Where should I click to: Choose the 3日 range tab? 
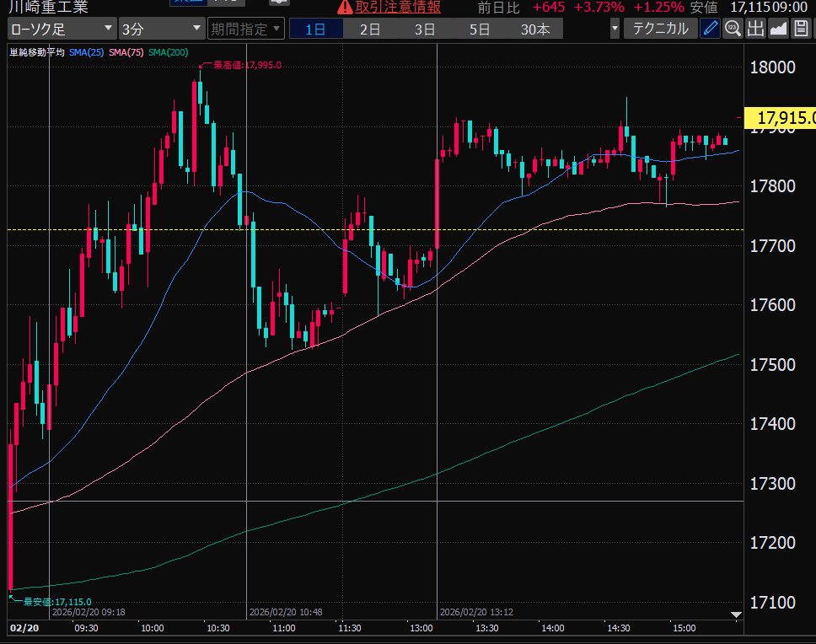pyautogui.click(x=425, y=30)
